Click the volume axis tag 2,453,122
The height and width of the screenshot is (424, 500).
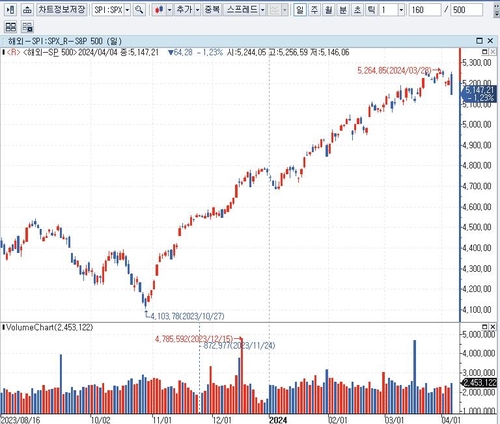coord(479,383)
